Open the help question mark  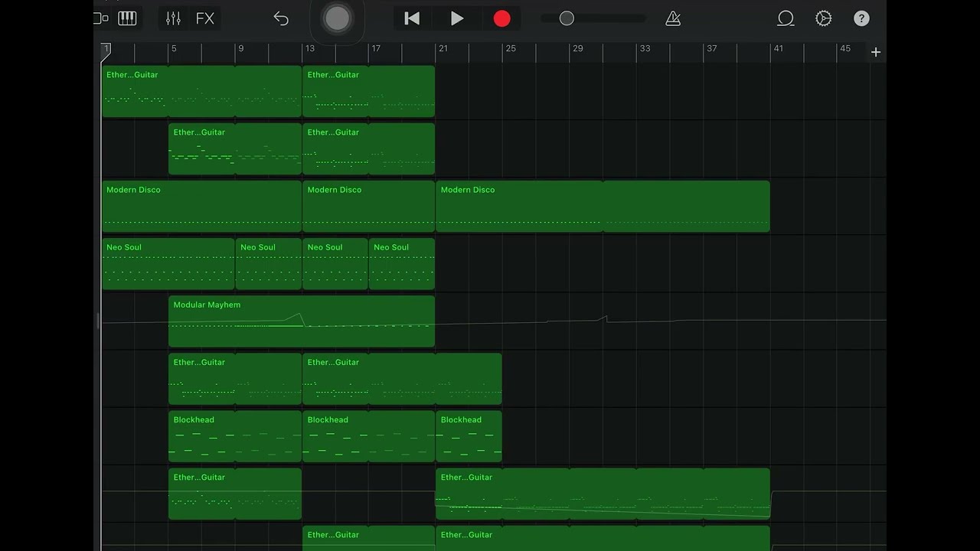click(x=861, y=18)
